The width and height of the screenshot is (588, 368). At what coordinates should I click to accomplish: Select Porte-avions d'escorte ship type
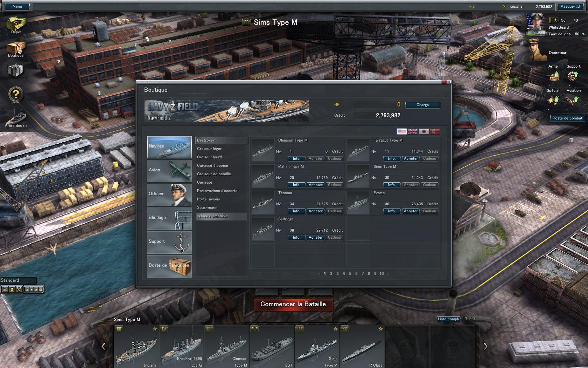(x=221, y=191)
